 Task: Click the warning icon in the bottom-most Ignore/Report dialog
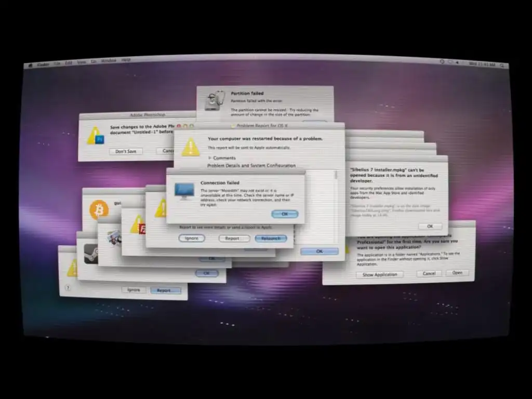[72, 268]
